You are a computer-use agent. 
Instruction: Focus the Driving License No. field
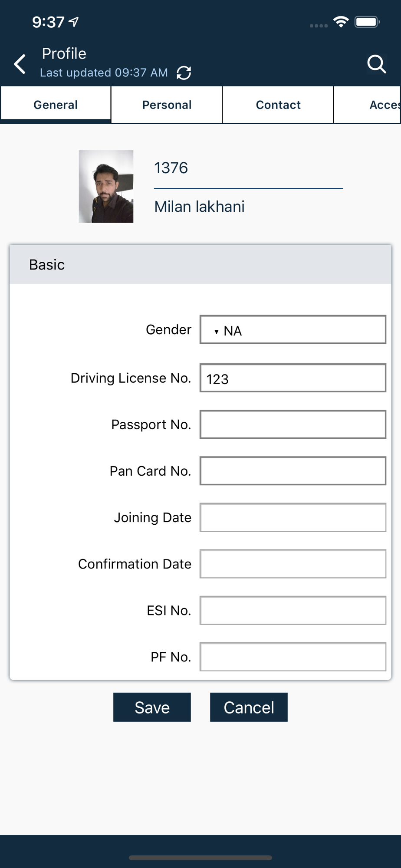293,378
